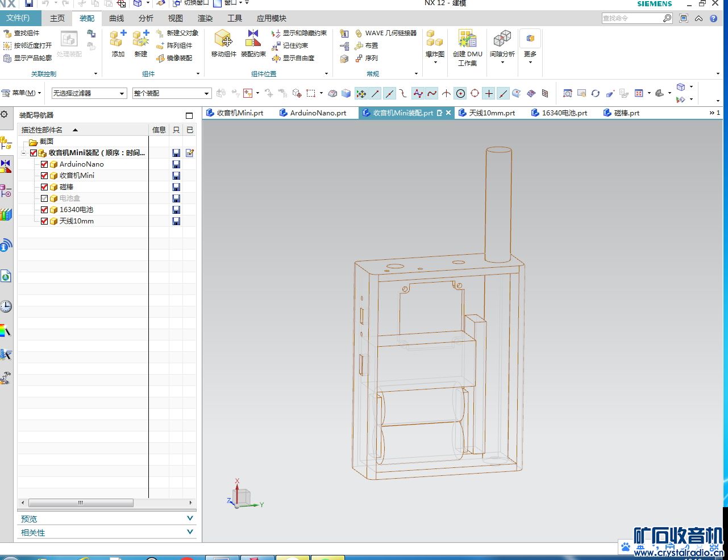Uncheck the 磁棒 component checkbox
Image resolution: width=728 pixels, height=560 pixels.
44,187
